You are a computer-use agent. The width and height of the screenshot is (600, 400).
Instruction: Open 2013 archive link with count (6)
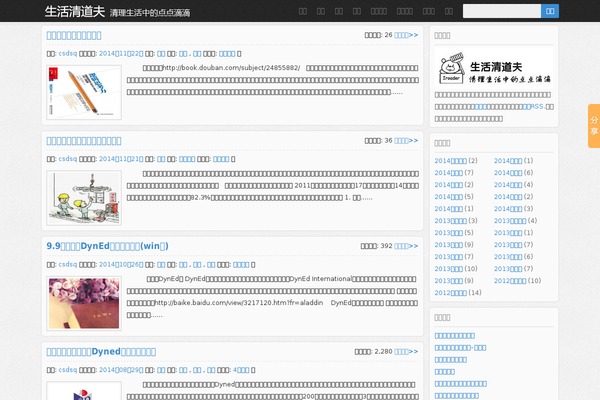pyautogui.click(x=508, y=256)
